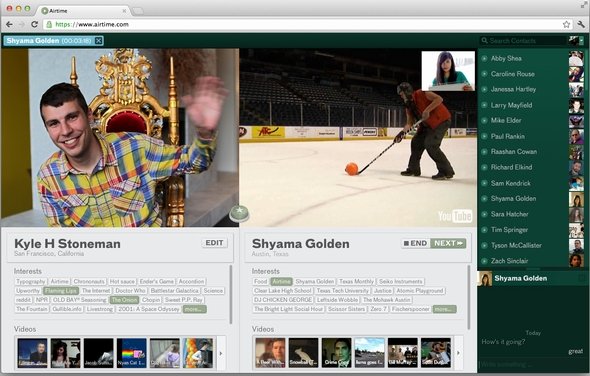The image size is (590, 376).
Task: Open the Snowball video thumbnail
Action: pos(303,353)
